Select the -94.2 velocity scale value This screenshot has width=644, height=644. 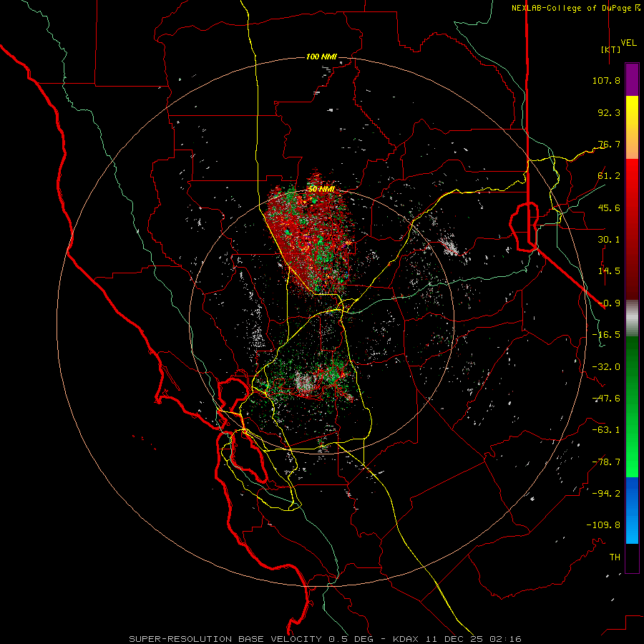[x=606, y=493]
